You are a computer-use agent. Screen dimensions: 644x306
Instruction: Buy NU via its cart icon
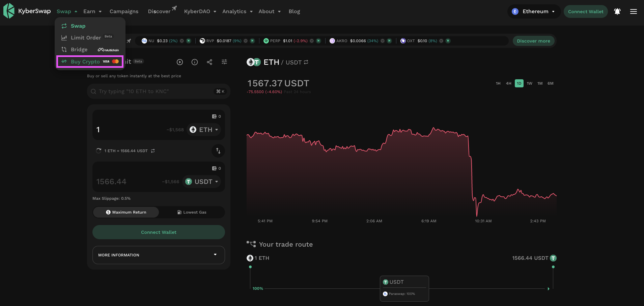click(189, 41)
